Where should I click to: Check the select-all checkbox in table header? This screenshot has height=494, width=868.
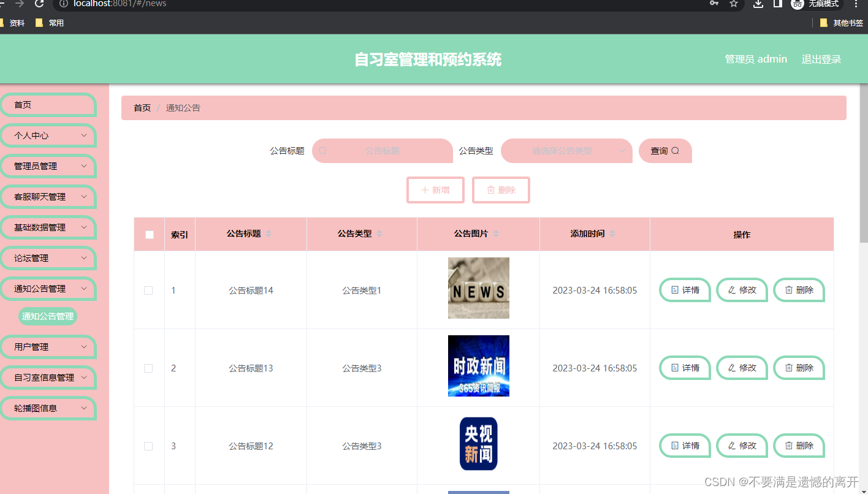pos(148,234)
